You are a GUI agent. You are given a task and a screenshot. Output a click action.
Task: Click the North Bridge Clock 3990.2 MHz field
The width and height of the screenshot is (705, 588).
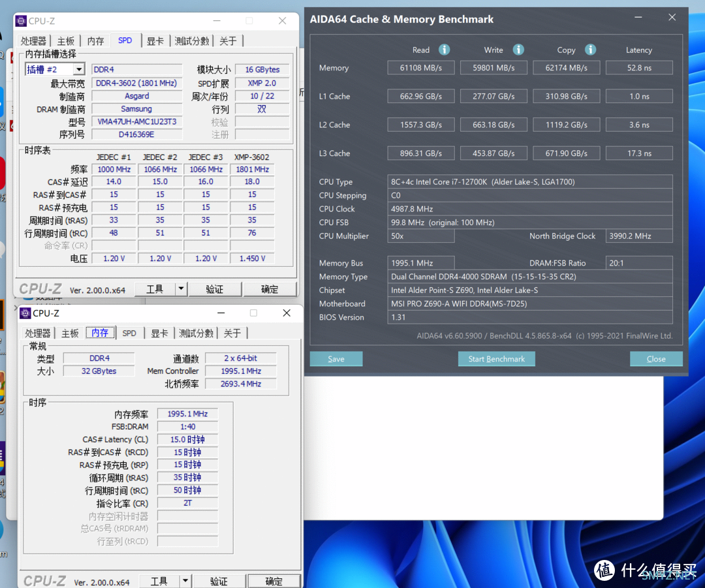[x=639, y=236]
